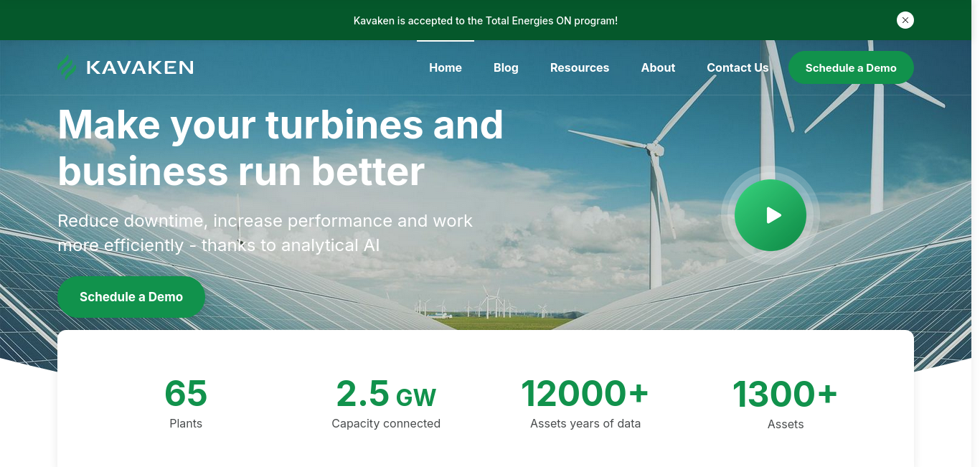The width and height of the screenshot is (980, 467).
Task: Click the 'Assets years of data' label
Action: (585, 423)
